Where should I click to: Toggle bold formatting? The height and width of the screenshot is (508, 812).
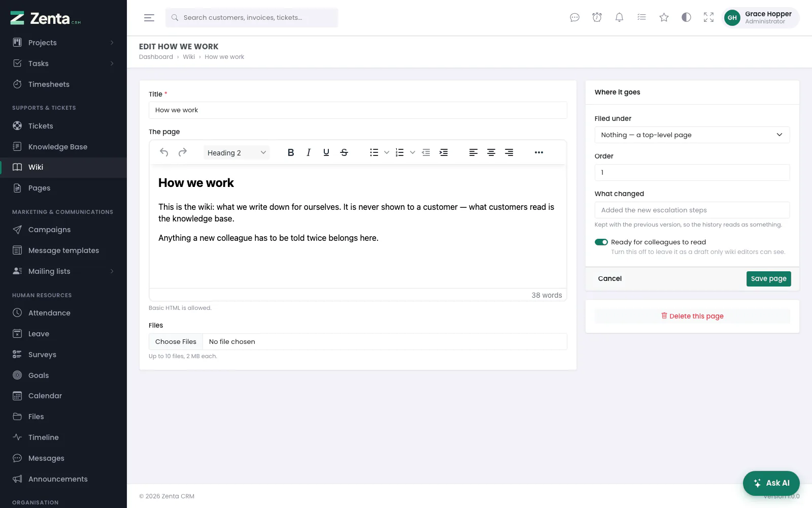pos(291,152)
